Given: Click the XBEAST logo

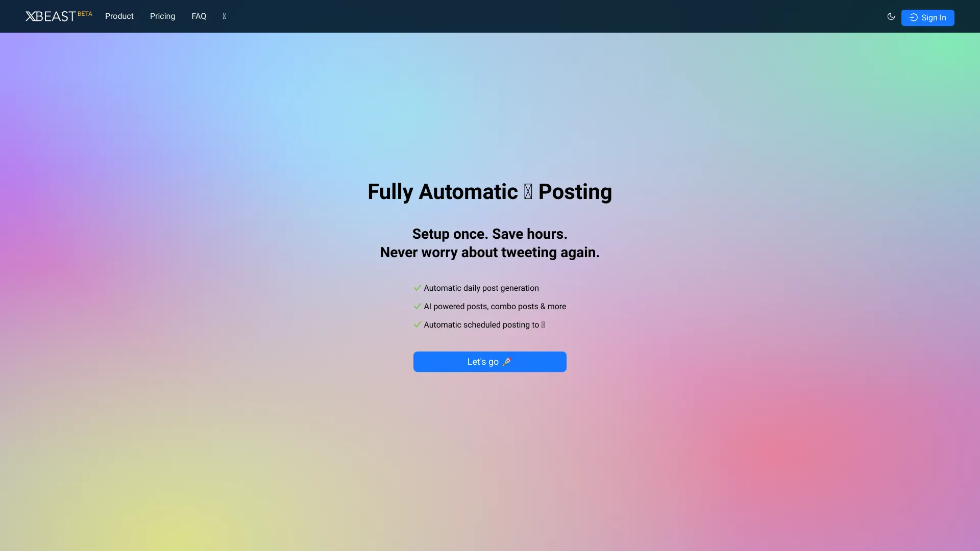Looking at the screenshot, I should point(51,16).
